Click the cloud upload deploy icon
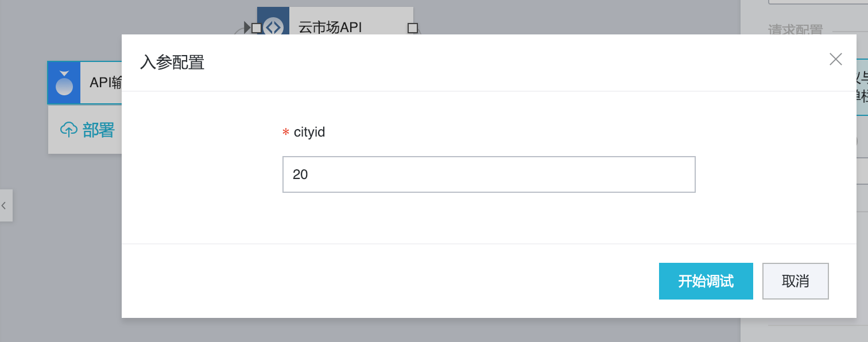Image resolution: width=868 pixels, height=342 pixels. click(68, 130)
